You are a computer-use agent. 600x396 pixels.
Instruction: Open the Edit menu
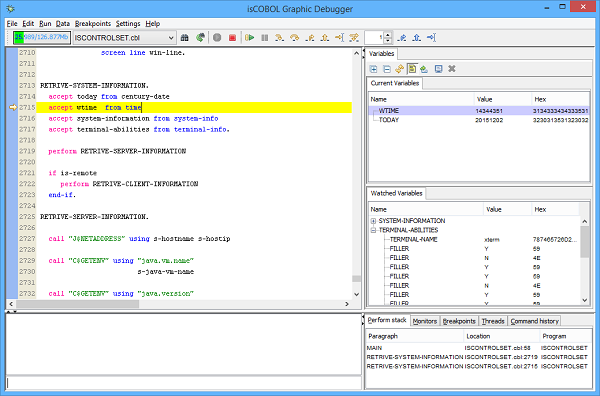pos(28,24)
